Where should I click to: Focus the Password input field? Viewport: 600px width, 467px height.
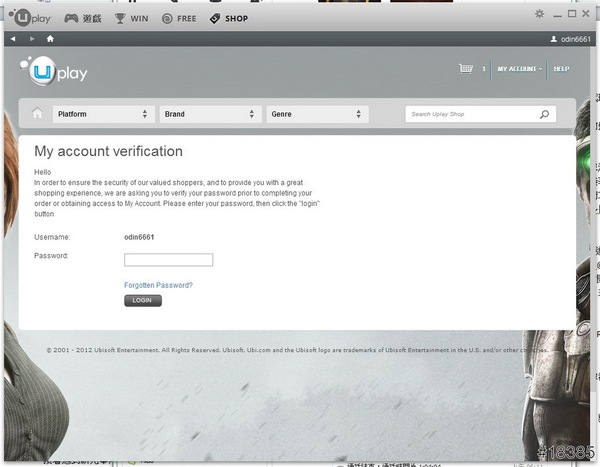click(168, 260)
